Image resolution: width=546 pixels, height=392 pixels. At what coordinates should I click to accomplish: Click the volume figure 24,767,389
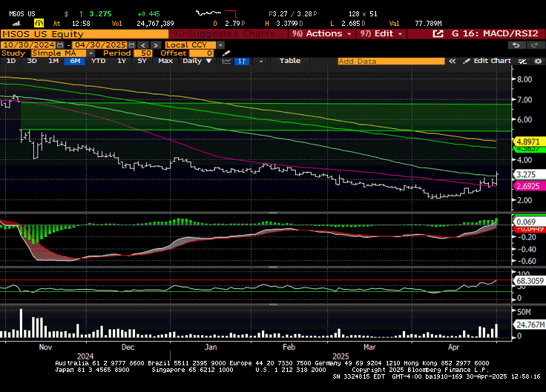point(155,24)
